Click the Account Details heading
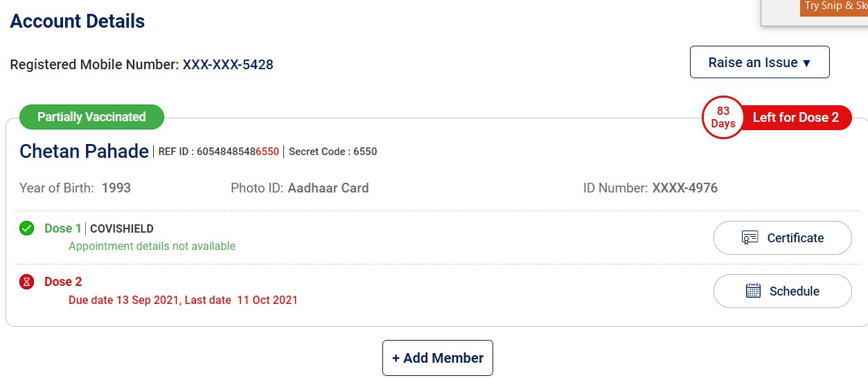868x378 pixels. [x=78, y=21]
